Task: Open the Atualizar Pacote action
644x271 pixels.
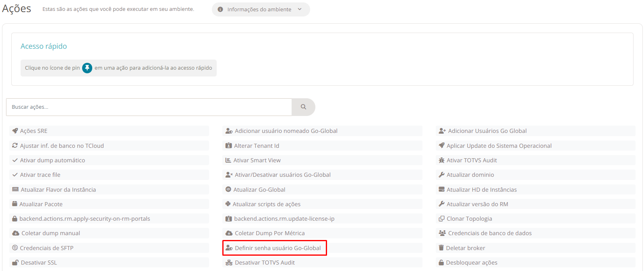Action: 109,204
